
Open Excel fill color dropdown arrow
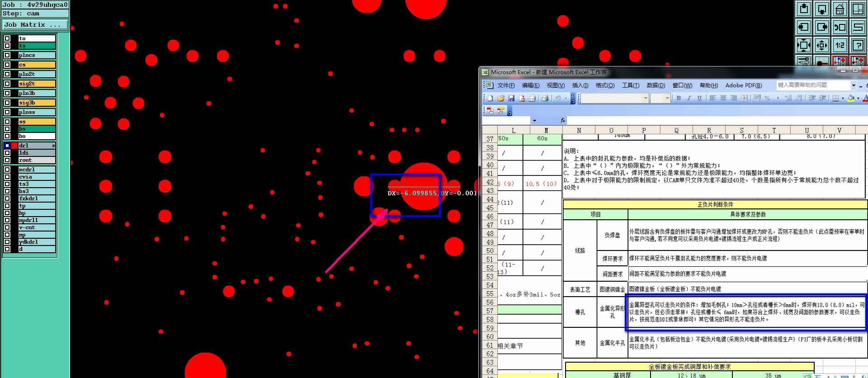(858, 98)
